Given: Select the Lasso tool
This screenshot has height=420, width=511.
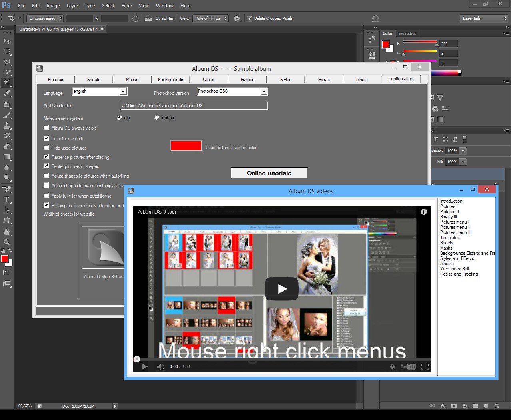Looking at the screenshot, I should (7, 62).
